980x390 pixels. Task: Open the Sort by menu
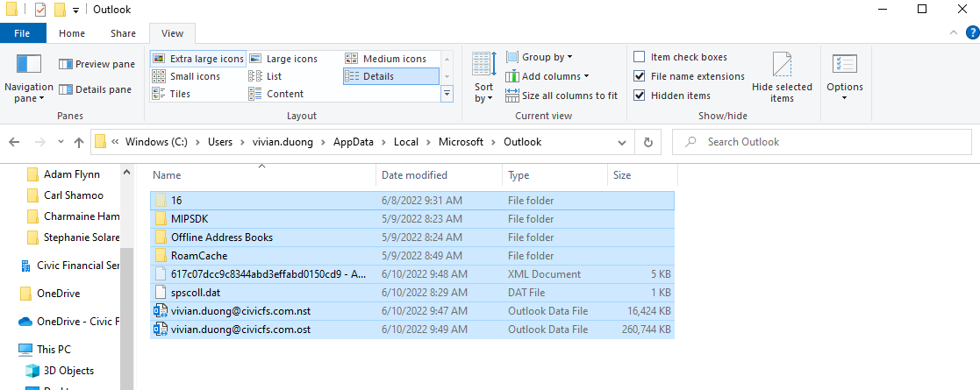[483, 77]
